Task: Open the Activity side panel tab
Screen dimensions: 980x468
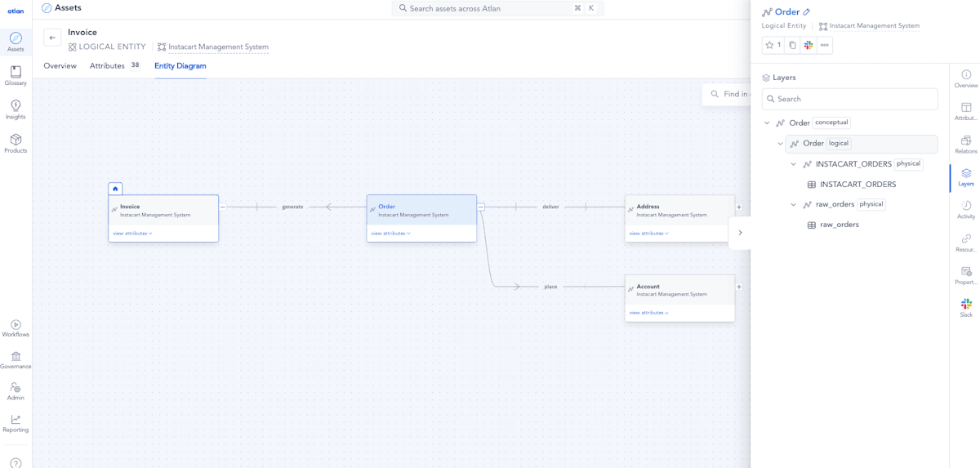Action: pyautogui.click(x=966, y=210)
